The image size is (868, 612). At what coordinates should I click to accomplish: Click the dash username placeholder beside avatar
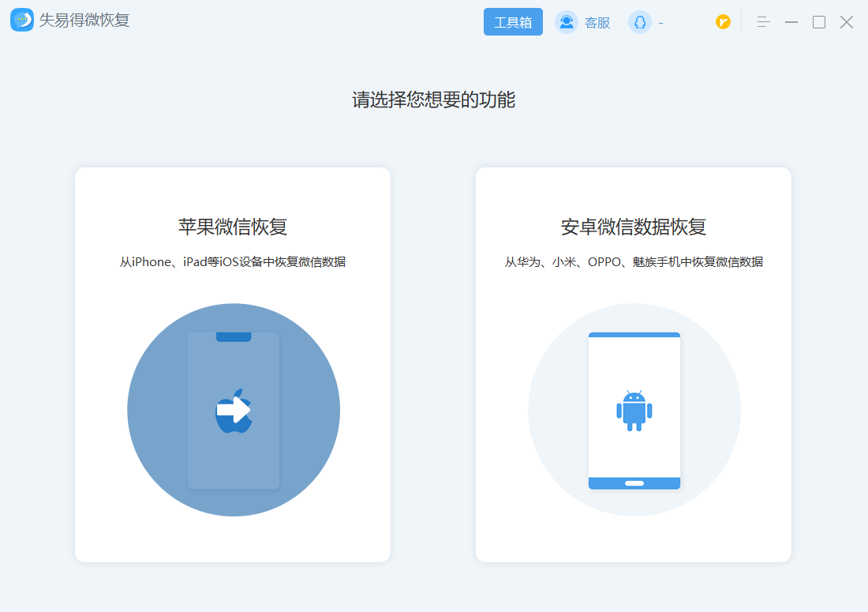coord(660,23)
